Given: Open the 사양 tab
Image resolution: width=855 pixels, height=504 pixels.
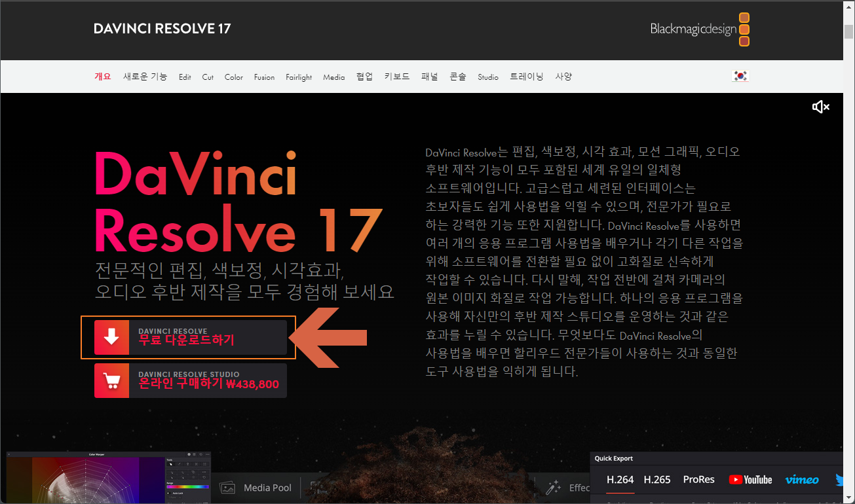Looking at the screenshot, I should coord(563,77).
